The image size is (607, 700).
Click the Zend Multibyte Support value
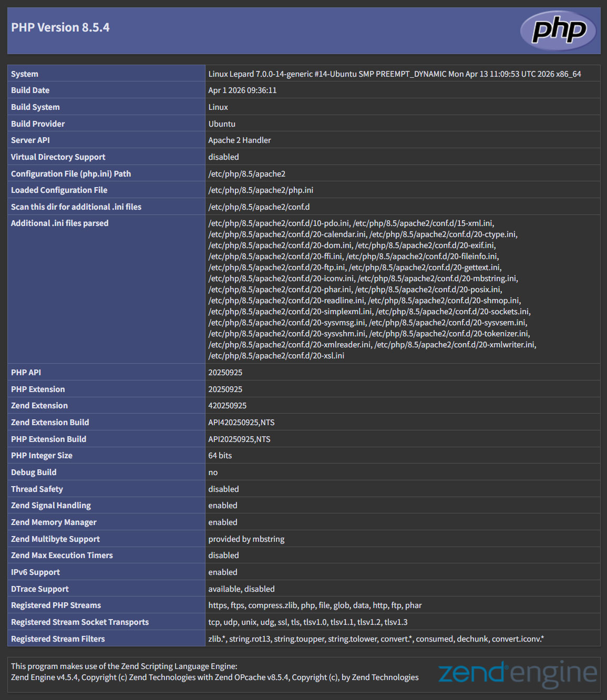pyautogui.click(x=246, y=539)
